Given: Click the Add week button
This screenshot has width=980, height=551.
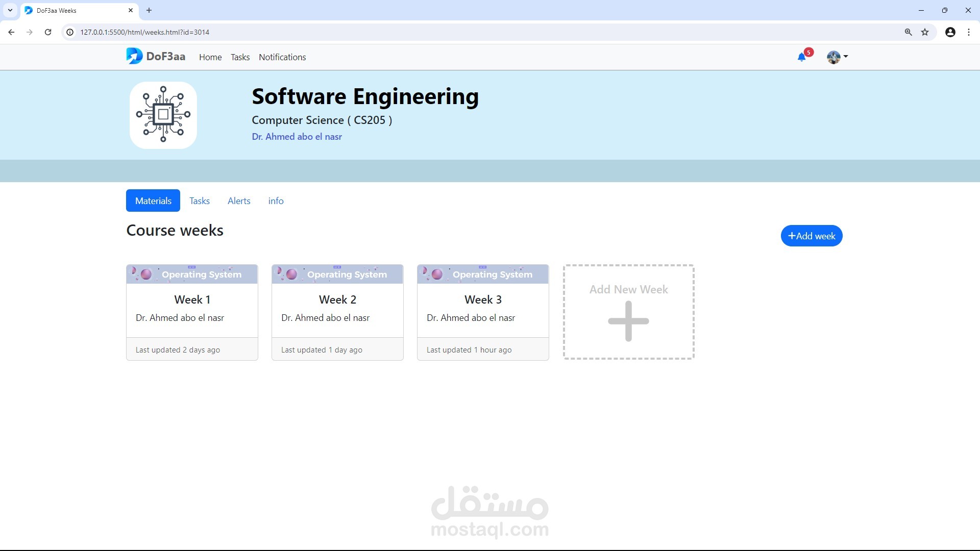Looking at the screenshot, I should pos(811,236).
